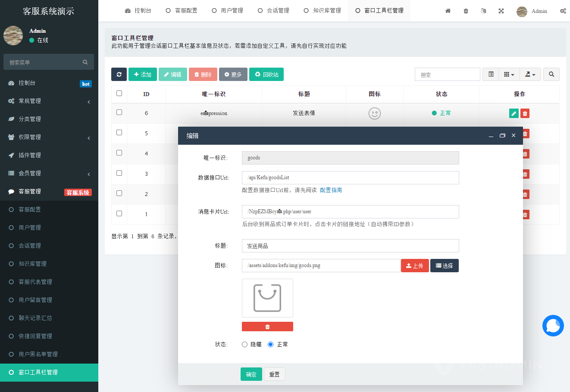The height and width of the screenshot is (392, 570).
Task: Open the chat bubble icon bottom right
Action: pyautogui.click(x=553, y=326)
